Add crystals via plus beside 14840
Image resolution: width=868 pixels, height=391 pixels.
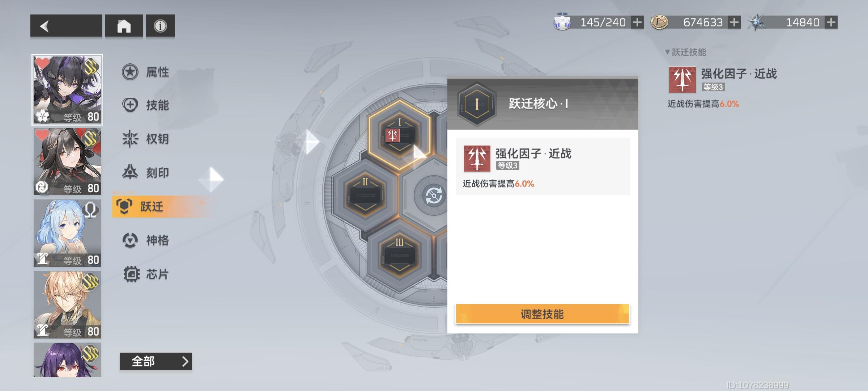pos(831,22)
